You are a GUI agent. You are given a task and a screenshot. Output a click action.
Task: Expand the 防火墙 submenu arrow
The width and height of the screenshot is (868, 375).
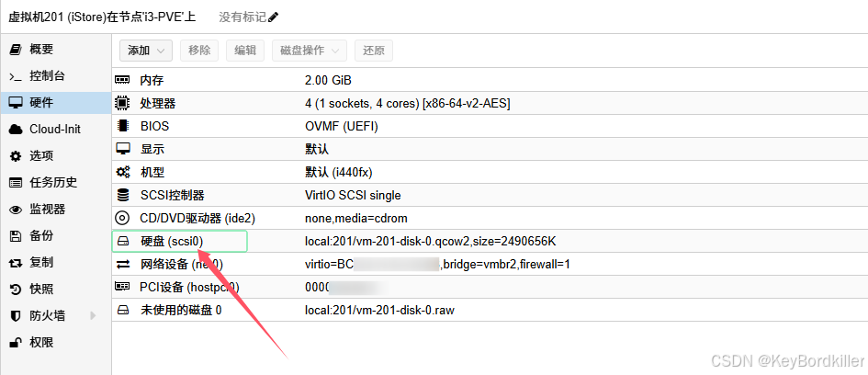coord(93,316)
